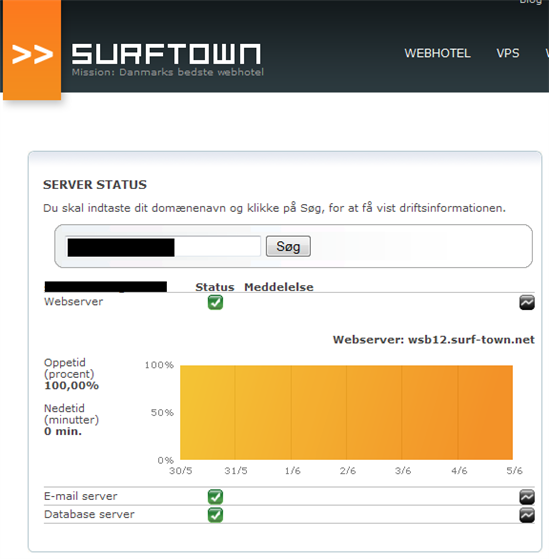
Task: Click the 2/6 date on chart axis
Action: click(348, 471)
